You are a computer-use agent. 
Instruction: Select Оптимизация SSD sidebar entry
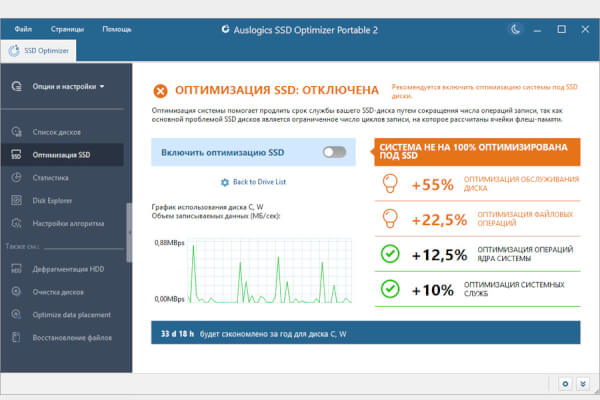(x=62, y=155)
